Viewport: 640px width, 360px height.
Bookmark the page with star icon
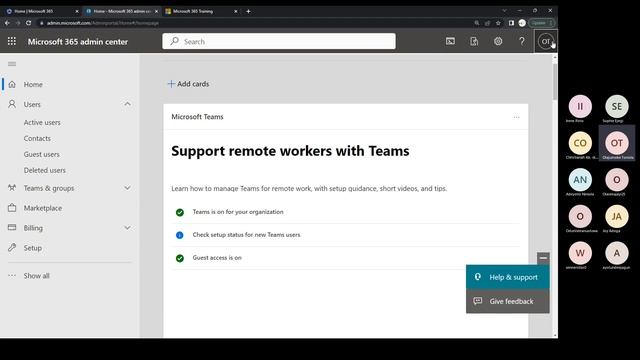(x=498, y=23)
